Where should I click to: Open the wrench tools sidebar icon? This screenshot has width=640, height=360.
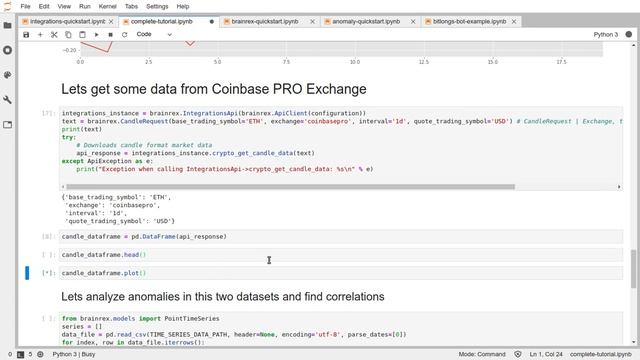pyautogui.click(x=7, y=100)
